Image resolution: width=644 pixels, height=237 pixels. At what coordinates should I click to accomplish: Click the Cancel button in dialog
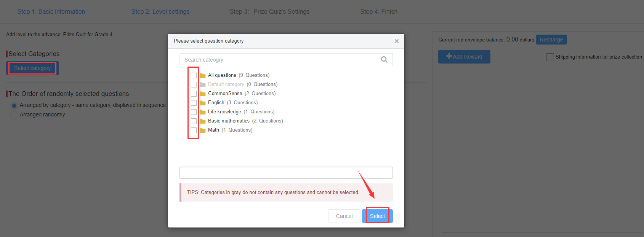point(344,216)
